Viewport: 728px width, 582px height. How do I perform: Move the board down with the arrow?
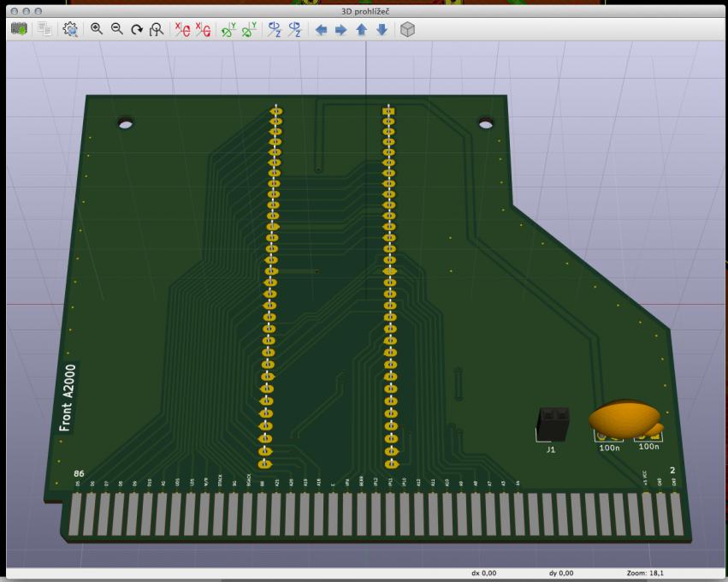[382, 29]
